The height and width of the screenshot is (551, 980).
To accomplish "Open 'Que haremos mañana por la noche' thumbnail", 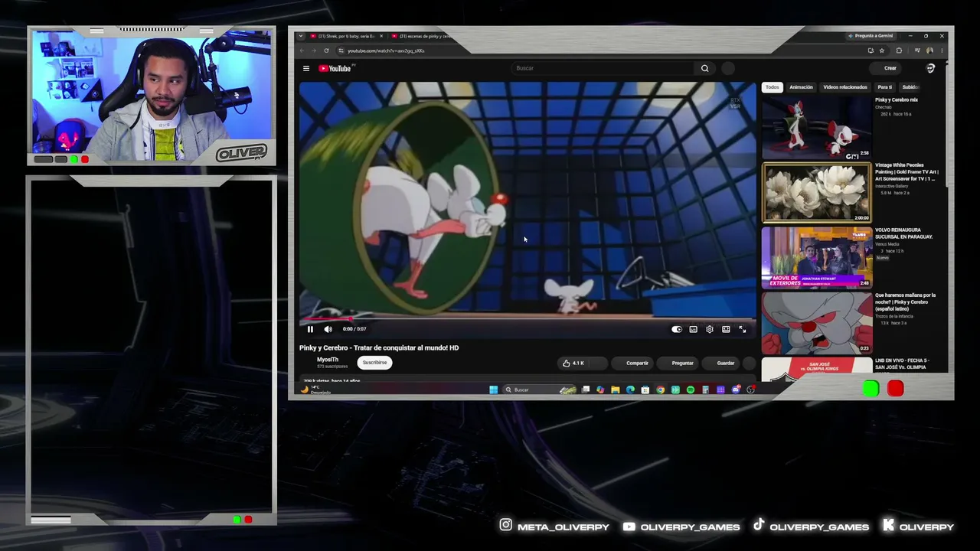I will coord(816,323).
